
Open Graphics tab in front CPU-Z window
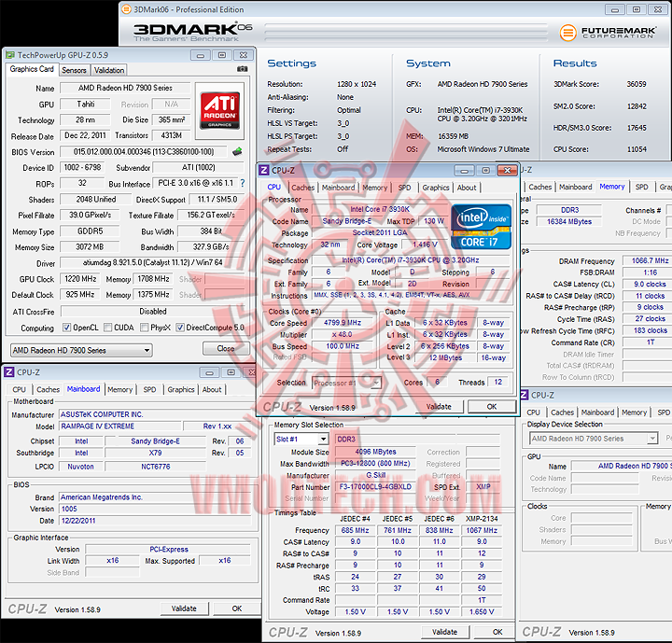pos(436,188)
